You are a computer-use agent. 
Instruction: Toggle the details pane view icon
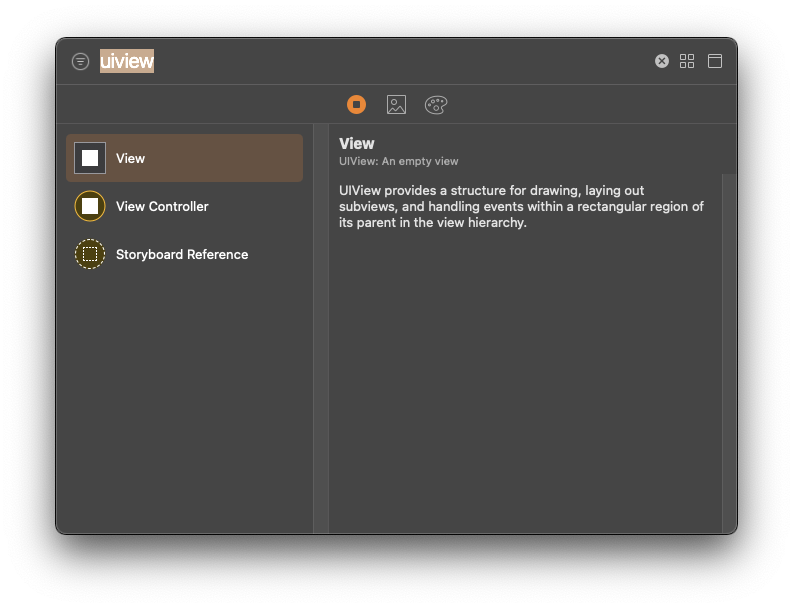point(715,61)
